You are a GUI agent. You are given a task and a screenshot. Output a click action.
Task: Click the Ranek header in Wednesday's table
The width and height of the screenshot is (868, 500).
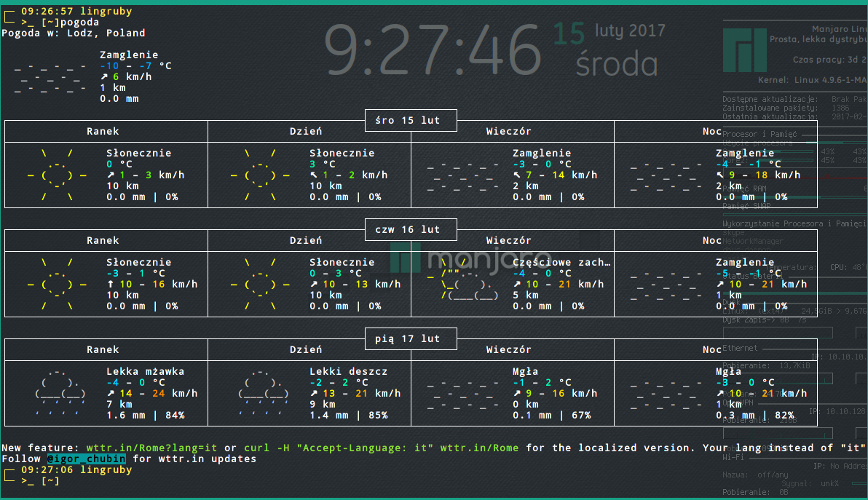click(103, 132)
